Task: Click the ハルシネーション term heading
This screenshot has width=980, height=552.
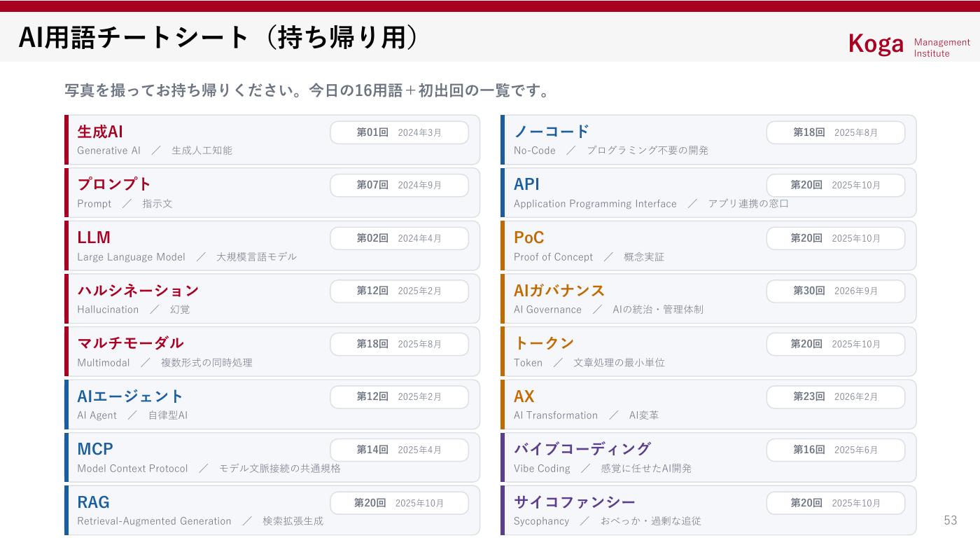Action: pos(138,290)
